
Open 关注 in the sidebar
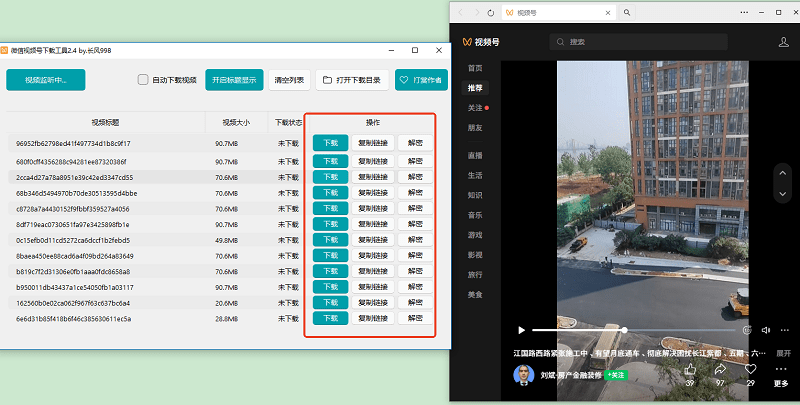coord(475,108)
